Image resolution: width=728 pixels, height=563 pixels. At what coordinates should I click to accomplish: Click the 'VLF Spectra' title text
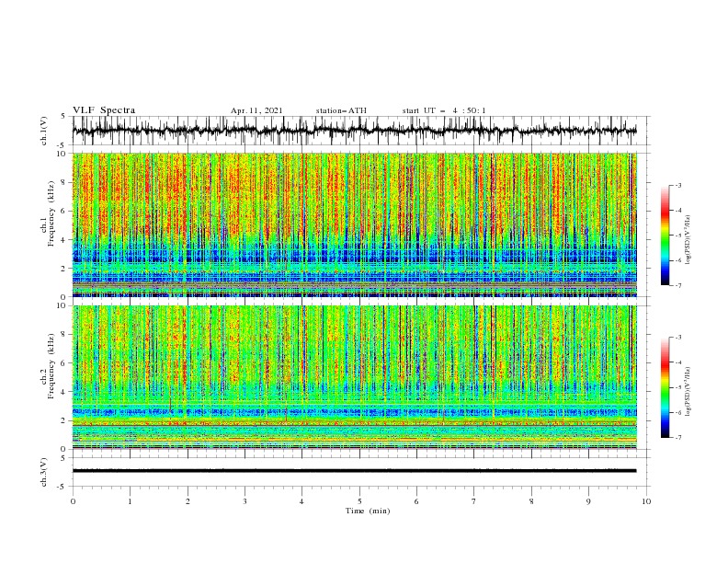[x=104, y=110]
